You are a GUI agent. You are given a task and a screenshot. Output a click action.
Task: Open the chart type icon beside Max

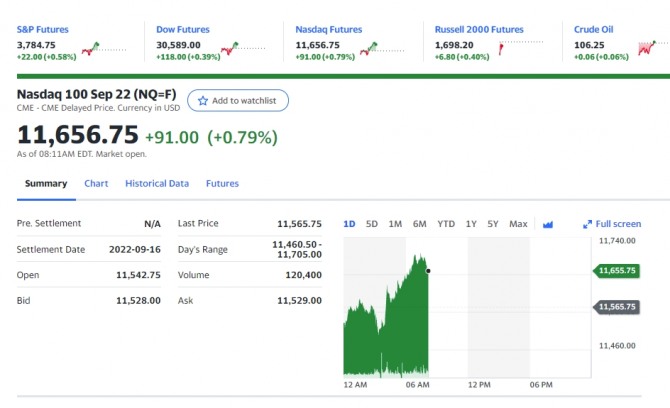[547, 224]
